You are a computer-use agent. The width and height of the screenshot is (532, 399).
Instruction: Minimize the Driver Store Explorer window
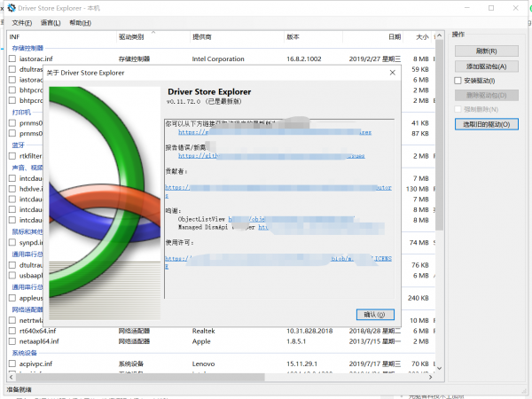tap(467, 8)
